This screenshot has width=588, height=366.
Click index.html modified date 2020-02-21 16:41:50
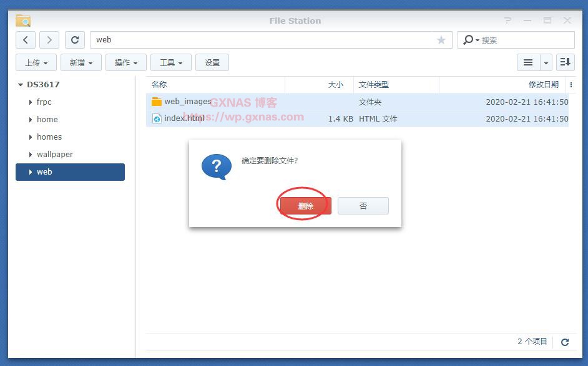pyautogui.click(x=527, y=118)
